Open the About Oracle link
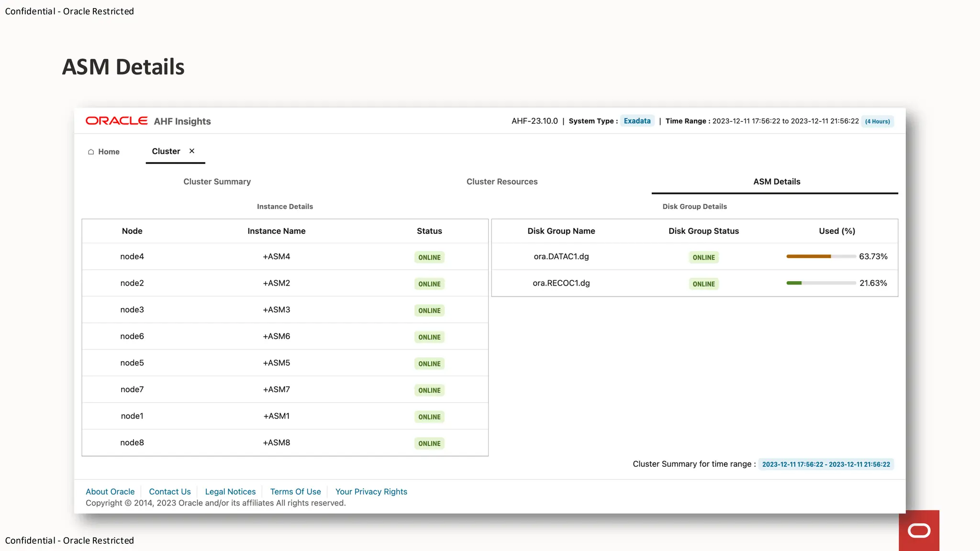 (110, 492)
